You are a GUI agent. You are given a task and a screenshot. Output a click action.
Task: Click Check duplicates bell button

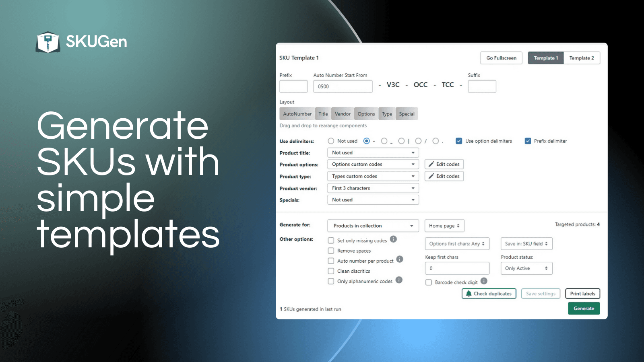489,294
